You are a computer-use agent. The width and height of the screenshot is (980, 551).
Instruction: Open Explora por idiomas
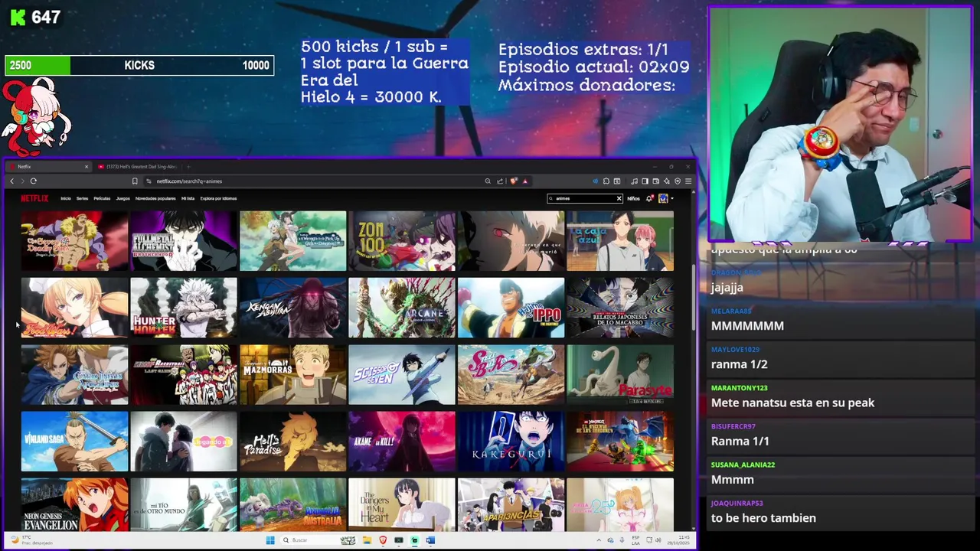point(218,199)
